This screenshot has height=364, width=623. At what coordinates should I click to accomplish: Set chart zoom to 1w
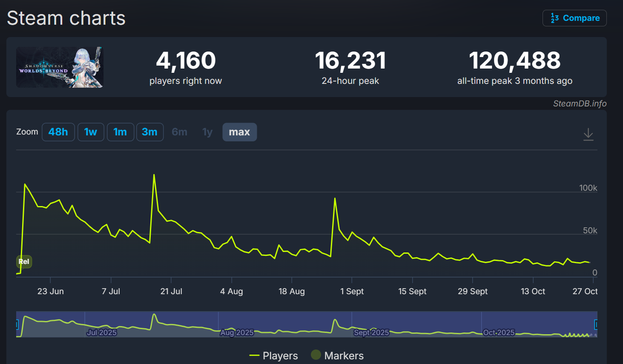91,132
